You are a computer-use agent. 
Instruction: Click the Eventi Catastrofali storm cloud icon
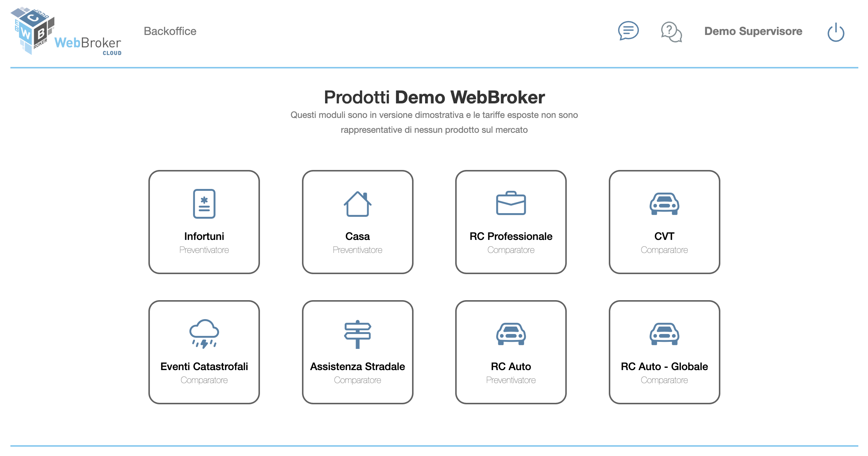click(x=204, y=334)
